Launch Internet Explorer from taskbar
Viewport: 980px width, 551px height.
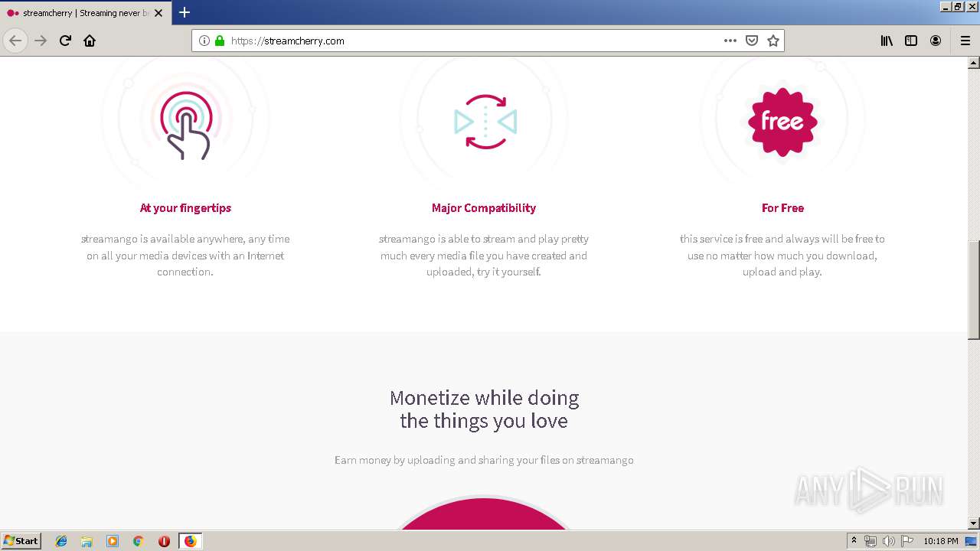coord(61,541)
